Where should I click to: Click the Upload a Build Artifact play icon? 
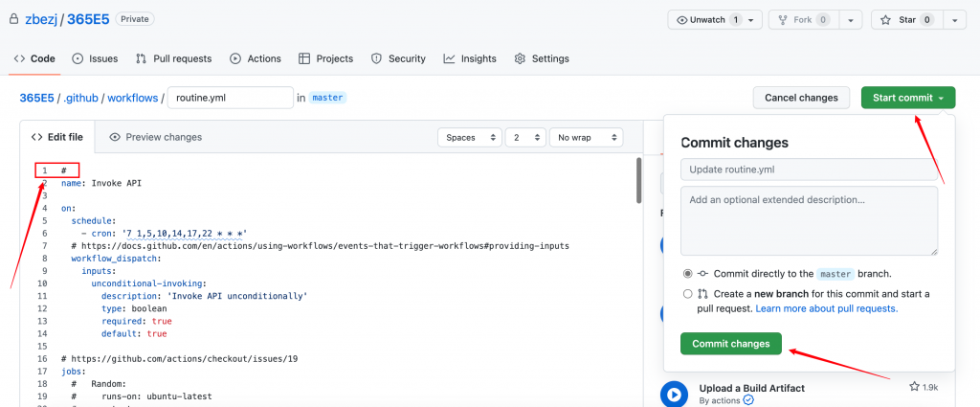pos(674,393)
